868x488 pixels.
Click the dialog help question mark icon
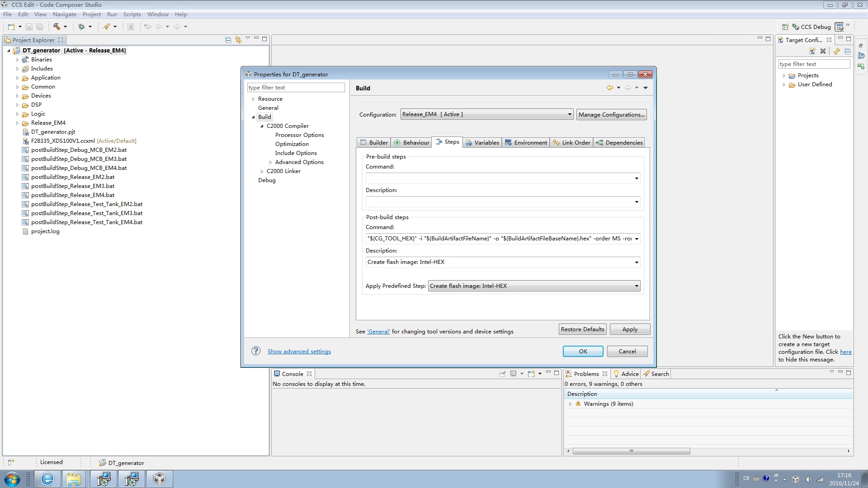[256, 351]
